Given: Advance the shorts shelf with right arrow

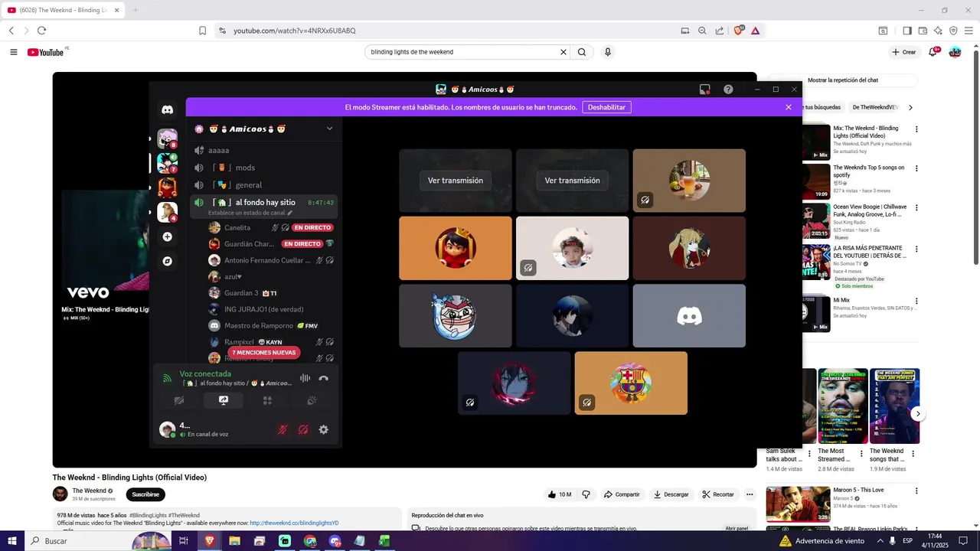Looking at the screenshot, I should click(x=917, y=414).
